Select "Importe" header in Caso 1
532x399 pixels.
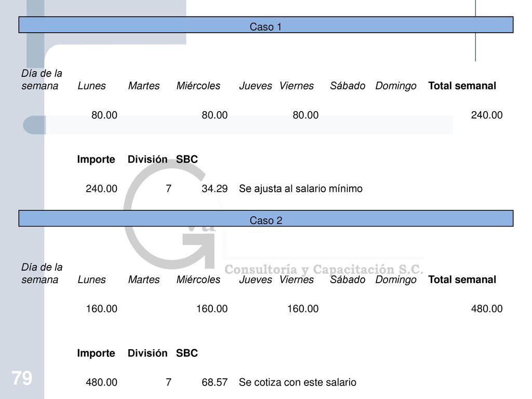click(x=96, y=159)
